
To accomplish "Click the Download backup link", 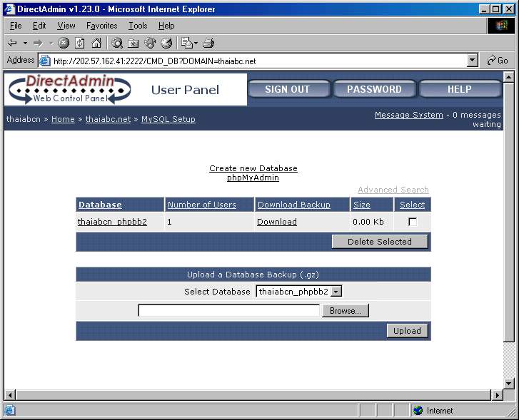I will coord(276,222).
